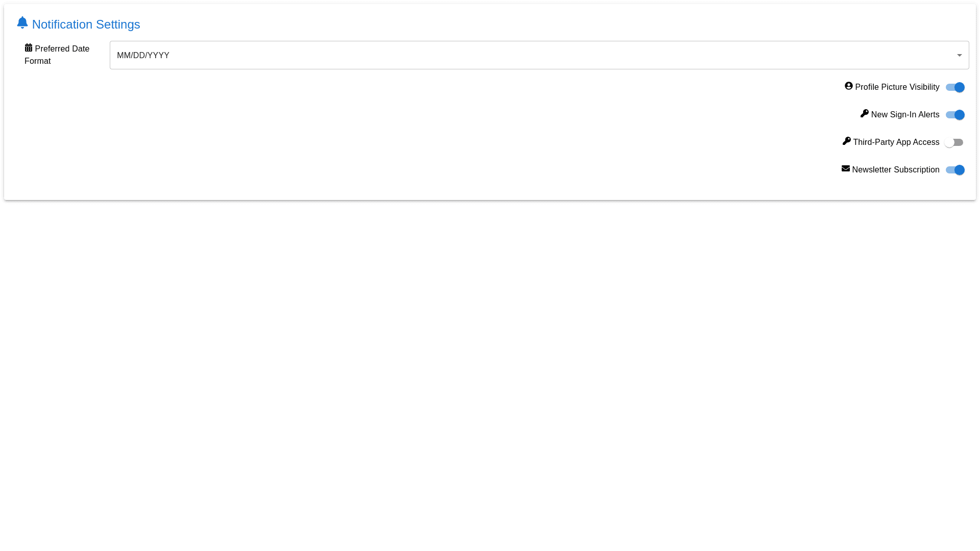Click the MM/DD/YYYY selected value text
The height and width of the screenshot is (551, 980).
(x=143, y=55)
